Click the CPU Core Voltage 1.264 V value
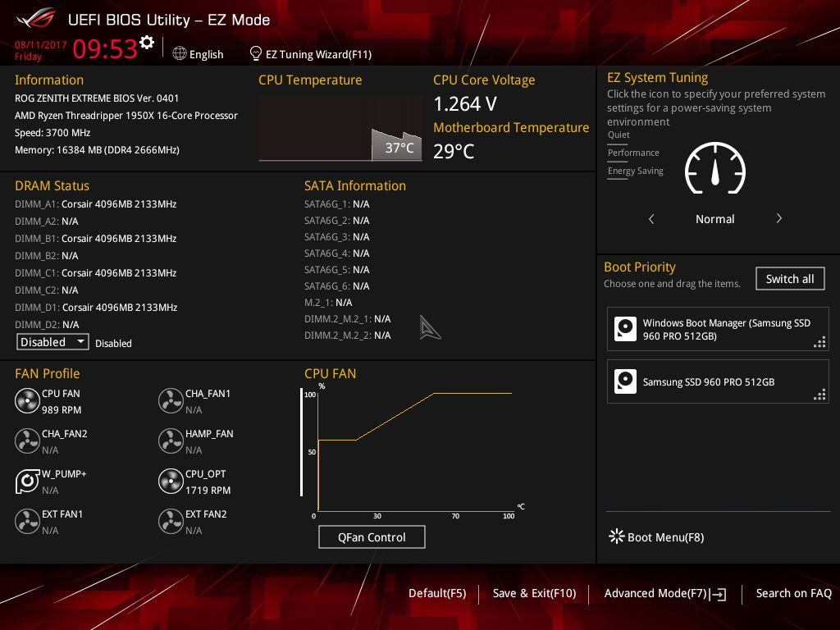 [465, 104]
